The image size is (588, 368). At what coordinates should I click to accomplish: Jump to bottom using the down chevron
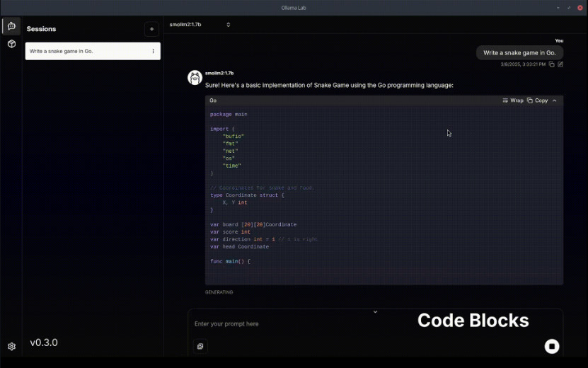pyautogui.click(x=375, y=311)
